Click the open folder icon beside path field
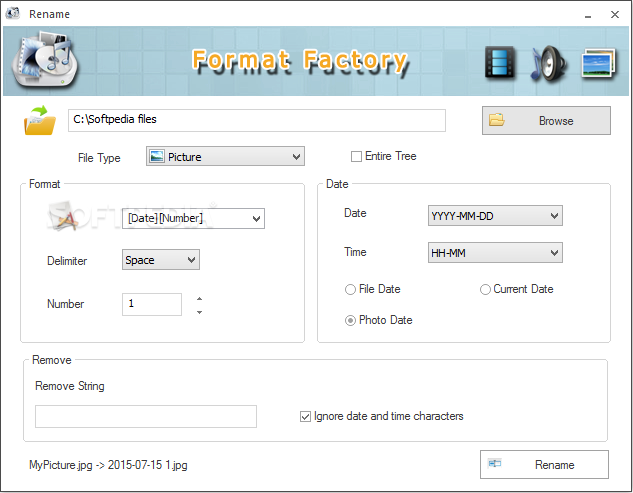633x493 pixels. pos(40,120)
